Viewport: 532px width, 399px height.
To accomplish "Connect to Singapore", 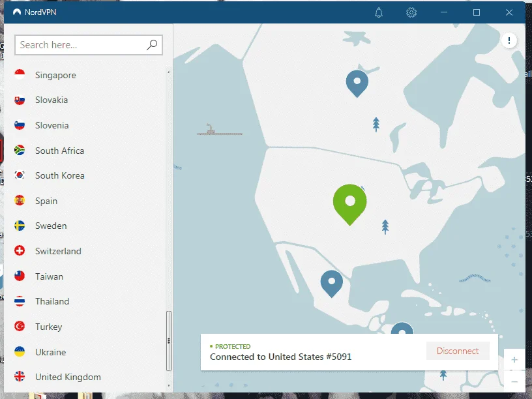I will tap(55, 75).
